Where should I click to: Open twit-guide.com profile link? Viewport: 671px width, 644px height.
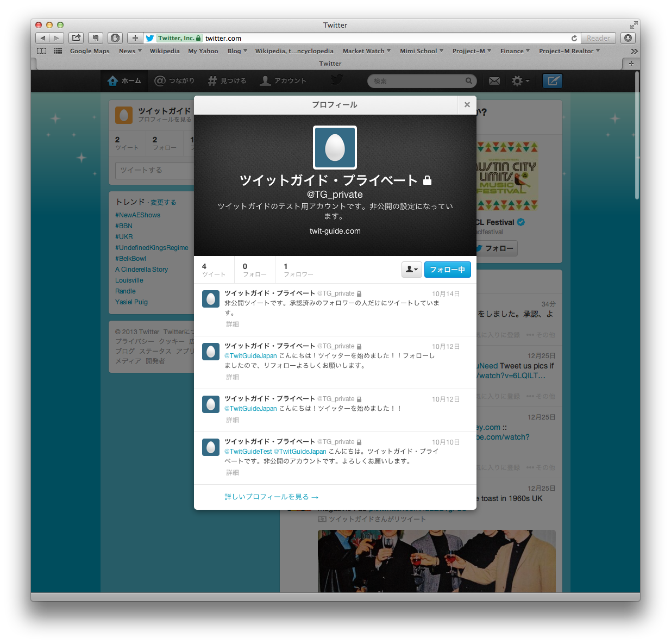click(x=335, y=231)
